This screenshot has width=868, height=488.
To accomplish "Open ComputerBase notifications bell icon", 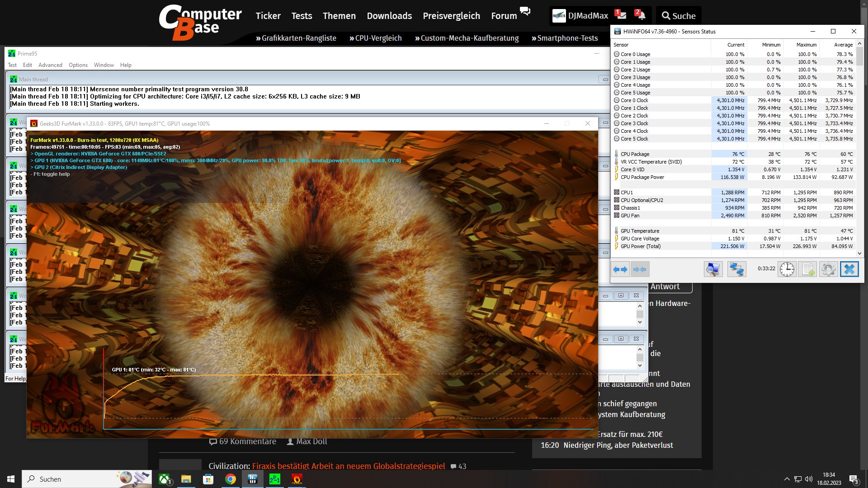I will (641, 15).
